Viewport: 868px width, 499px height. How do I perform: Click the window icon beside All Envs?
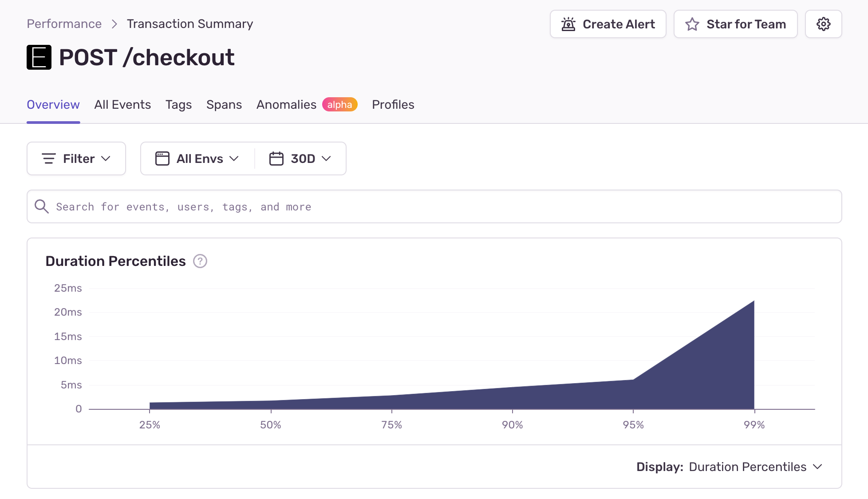(x=162, y=158)
